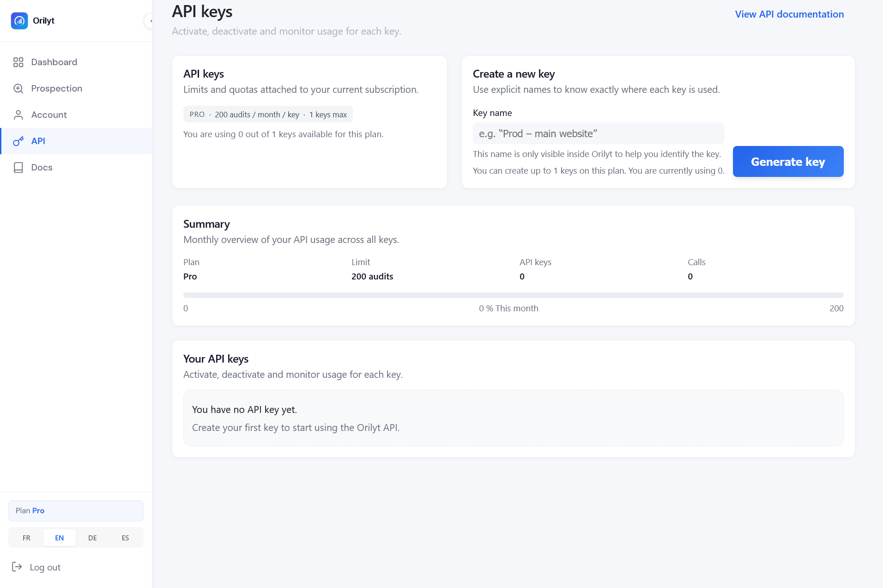Focus the Key name input field
This screenshot has width=883, height=588.
tap(598, 133)
